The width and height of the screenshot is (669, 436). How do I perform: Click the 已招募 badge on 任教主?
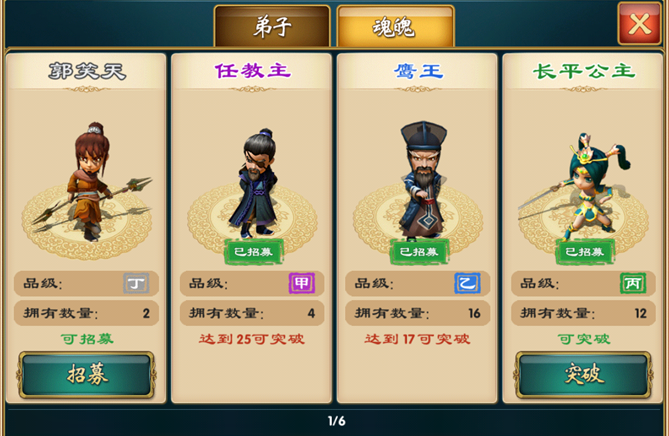(x=253, y=252)
